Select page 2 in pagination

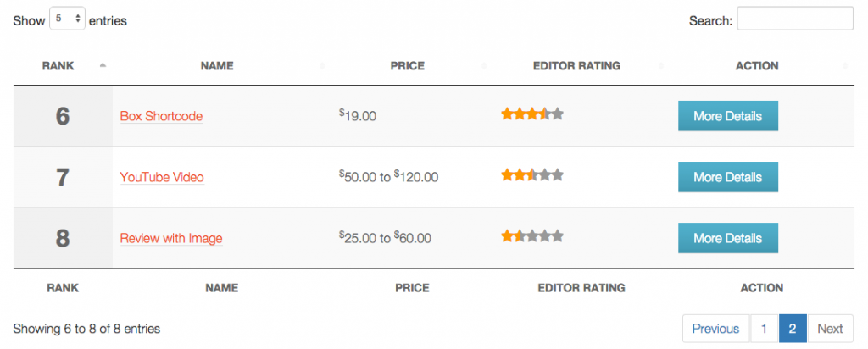pos(793,329)
